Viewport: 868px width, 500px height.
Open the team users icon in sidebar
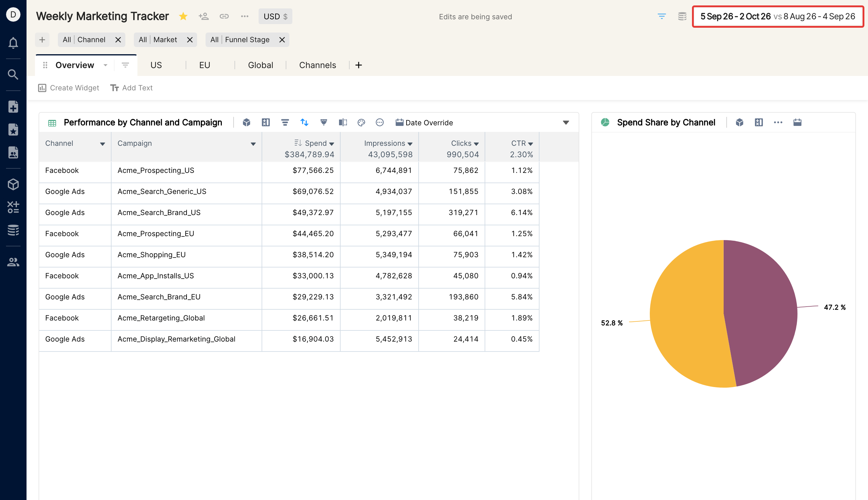(13, 262)
